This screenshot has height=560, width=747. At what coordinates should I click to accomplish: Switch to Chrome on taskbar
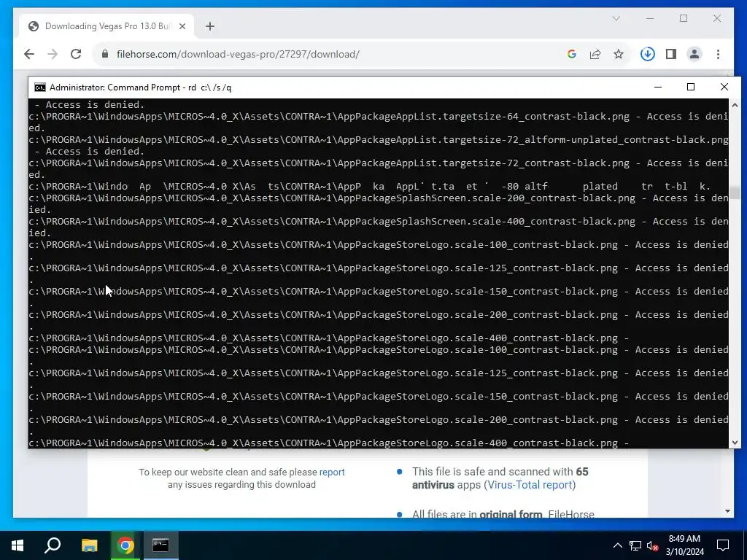(x=125, y=545)
